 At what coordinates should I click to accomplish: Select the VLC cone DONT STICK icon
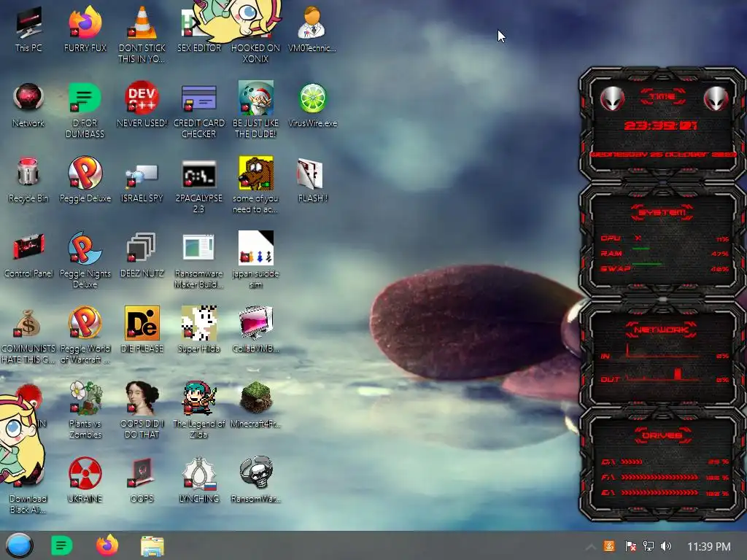(142, 23)
